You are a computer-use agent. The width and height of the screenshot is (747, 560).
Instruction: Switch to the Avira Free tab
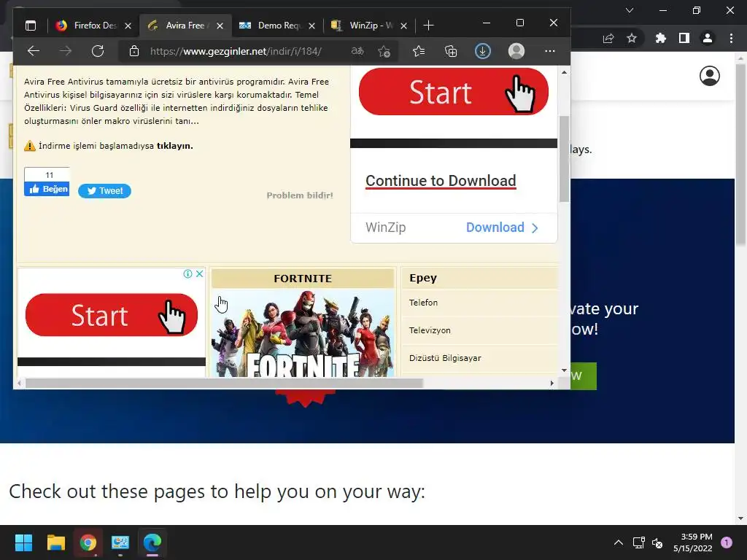(185, 26)
